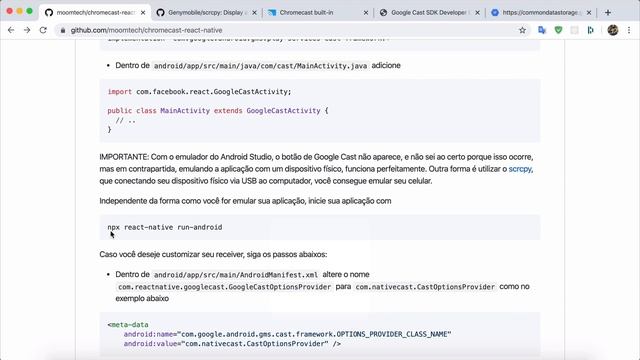This screenshot has height=360, width=640.
Task: Switch to commondatastorage tab
Action: (540, 13)
